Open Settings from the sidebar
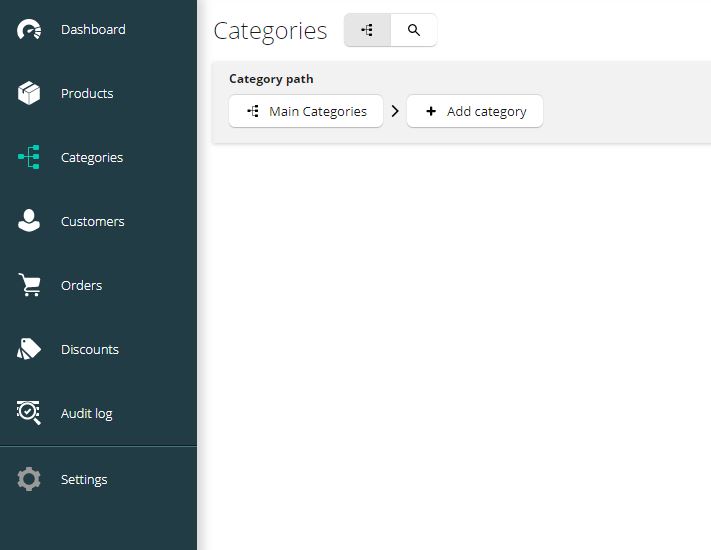Viewport: 711px width, 550px height. tap(98, 479)
